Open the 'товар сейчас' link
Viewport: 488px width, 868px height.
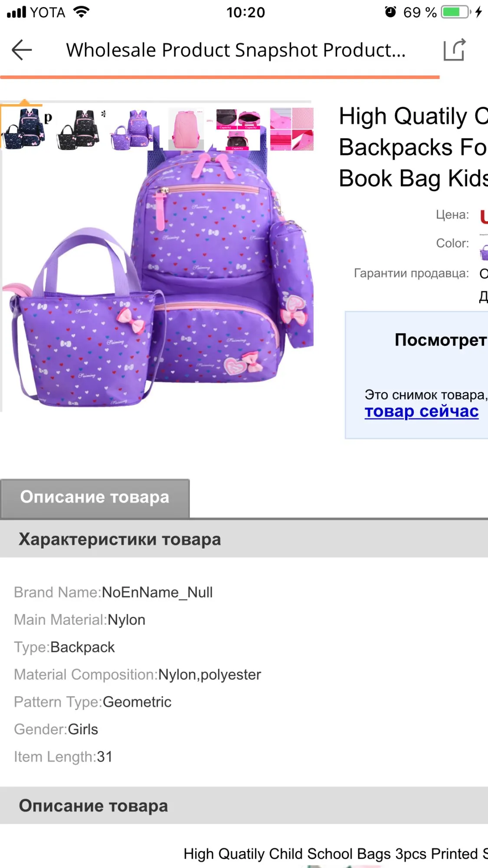(x=421, y=411)
